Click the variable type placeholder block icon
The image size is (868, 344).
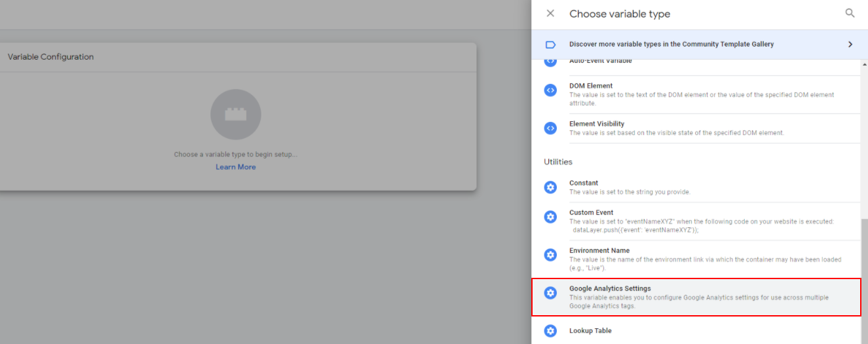[236, 115]
